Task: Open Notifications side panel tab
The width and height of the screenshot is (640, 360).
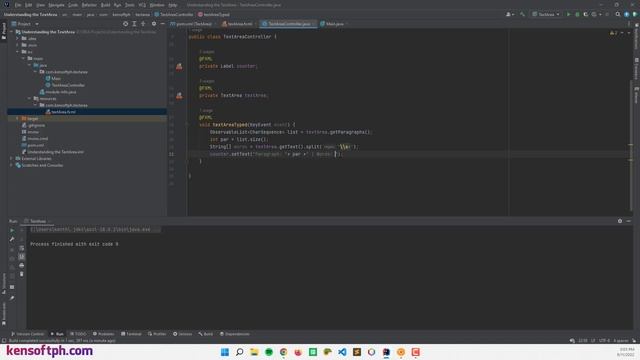Action: pos(636,37)
